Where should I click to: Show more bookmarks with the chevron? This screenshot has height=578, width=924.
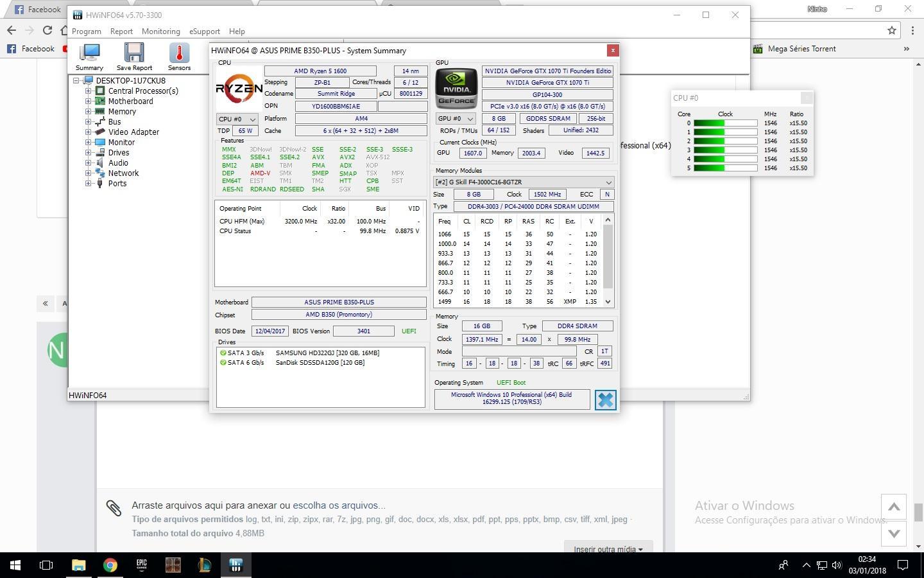tap(906, 49)
